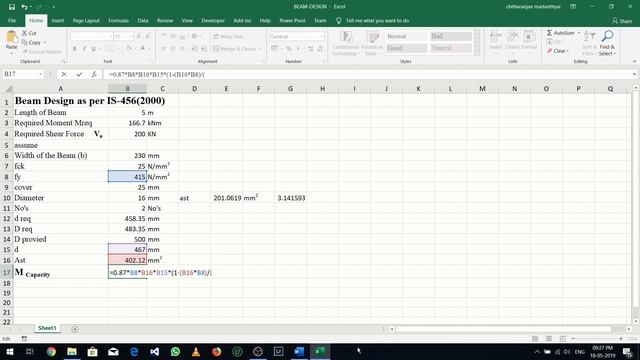Select cell B16 showing 402.12

[x=127, y=260]
